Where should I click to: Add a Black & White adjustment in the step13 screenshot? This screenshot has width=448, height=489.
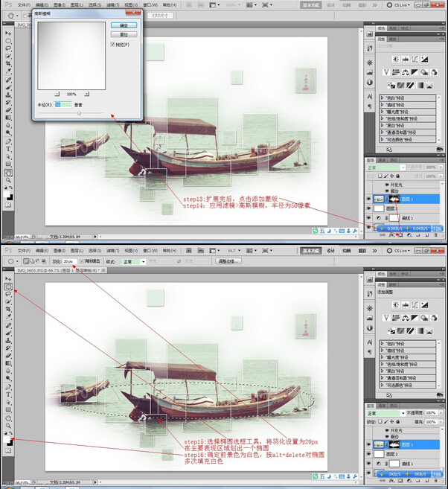(x=415, y=72)
